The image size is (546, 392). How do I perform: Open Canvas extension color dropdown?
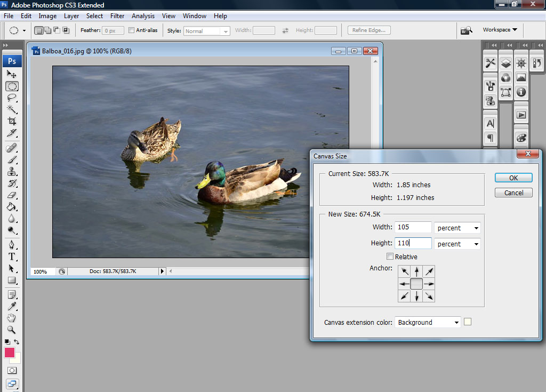428,322
